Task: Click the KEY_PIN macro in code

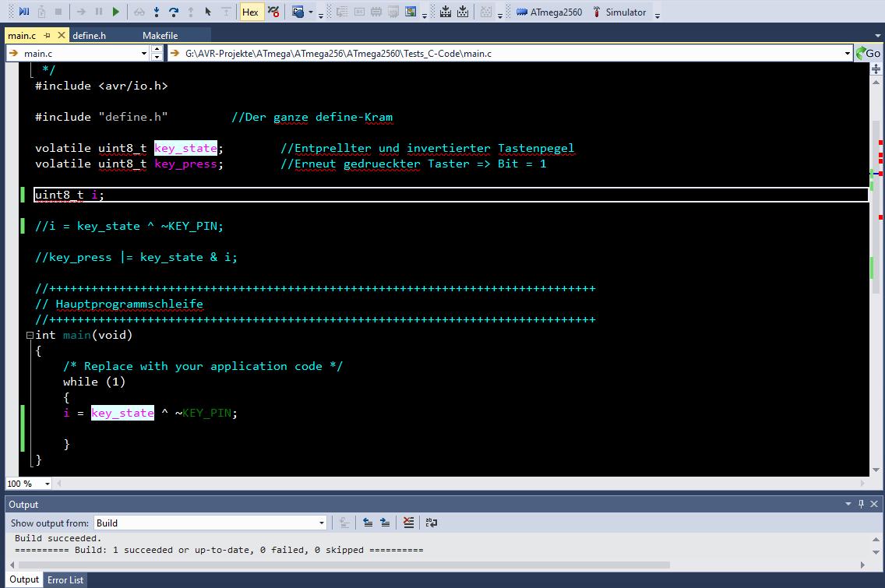Action: 206,413
